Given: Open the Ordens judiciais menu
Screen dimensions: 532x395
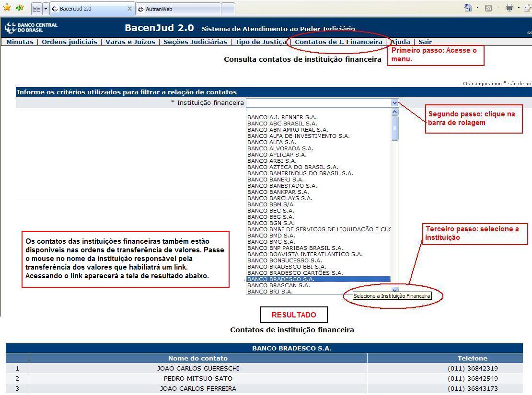Looking at the screenshot, I should click(x=69, y=42).
